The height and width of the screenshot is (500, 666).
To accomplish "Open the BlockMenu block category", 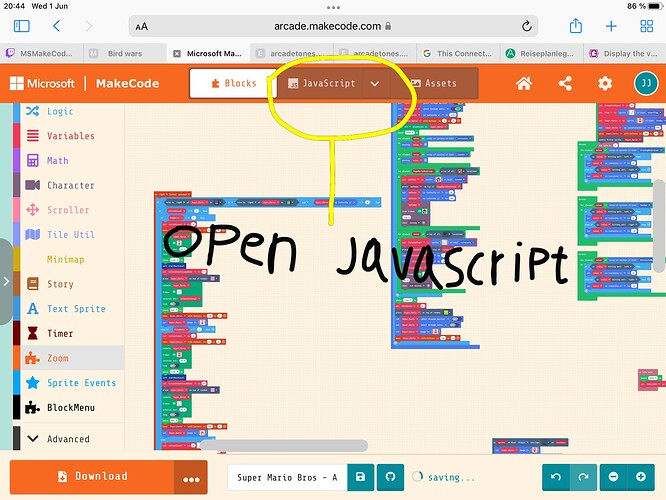I will pos(68,407).
